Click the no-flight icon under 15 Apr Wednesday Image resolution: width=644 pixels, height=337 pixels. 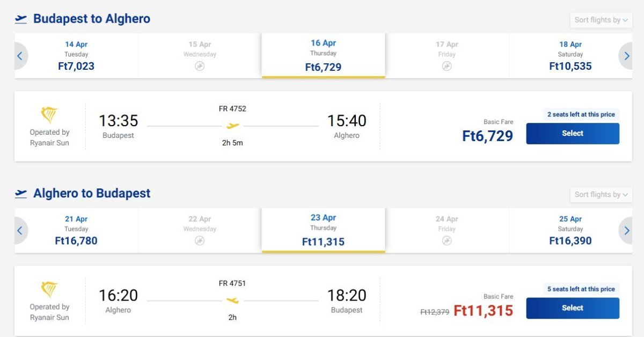click(x=200, y=67)
